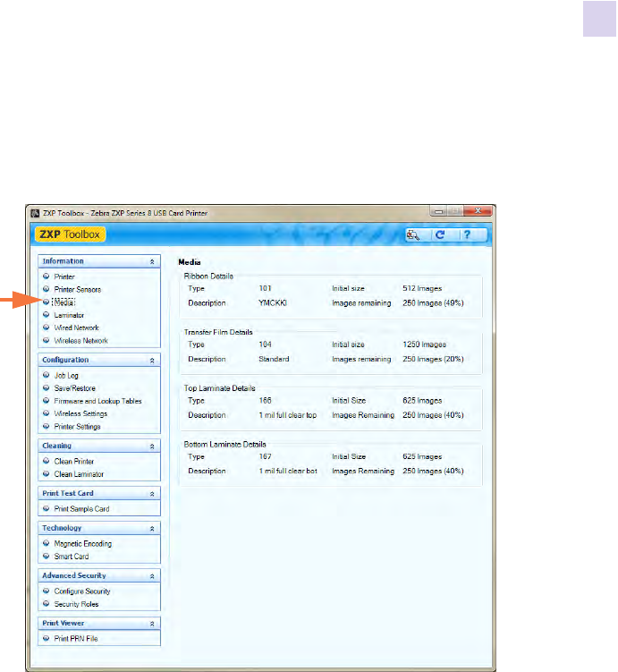Open Printer Settings
Viewport: 618px width, 672px height.
click(x=77, y=427)
